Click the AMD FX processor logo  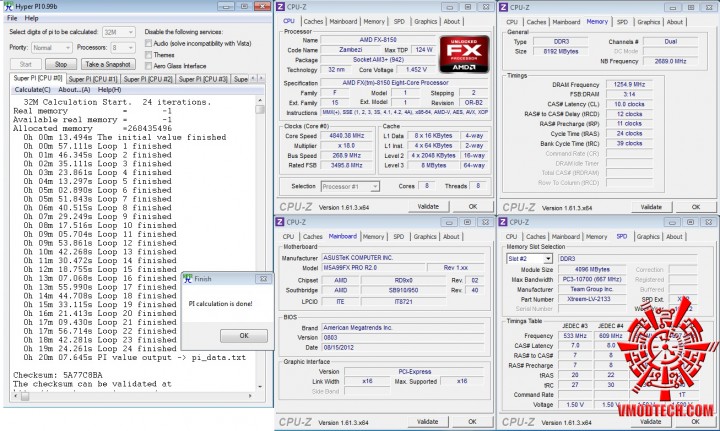coord(464,54)
